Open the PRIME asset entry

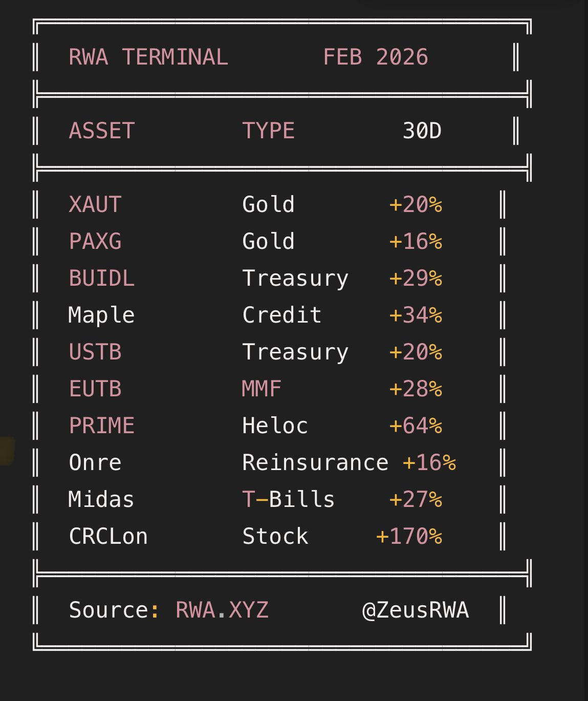[102, 426]
